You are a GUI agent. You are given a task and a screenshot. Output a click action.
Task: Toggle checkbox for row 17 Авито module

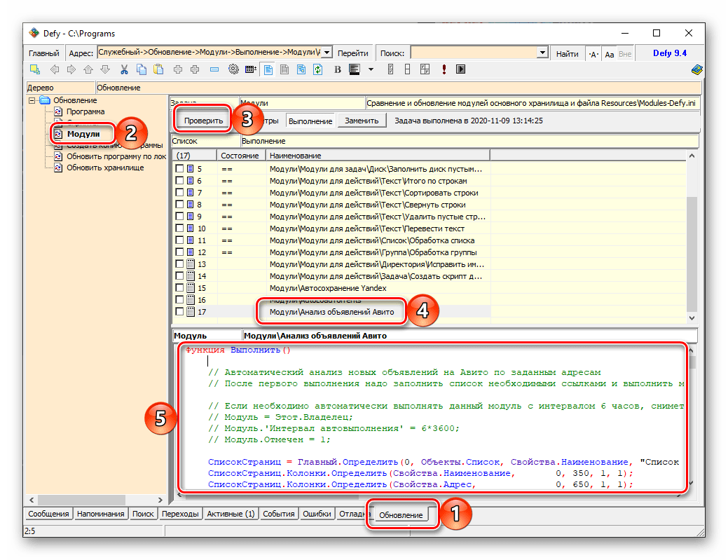180,312
